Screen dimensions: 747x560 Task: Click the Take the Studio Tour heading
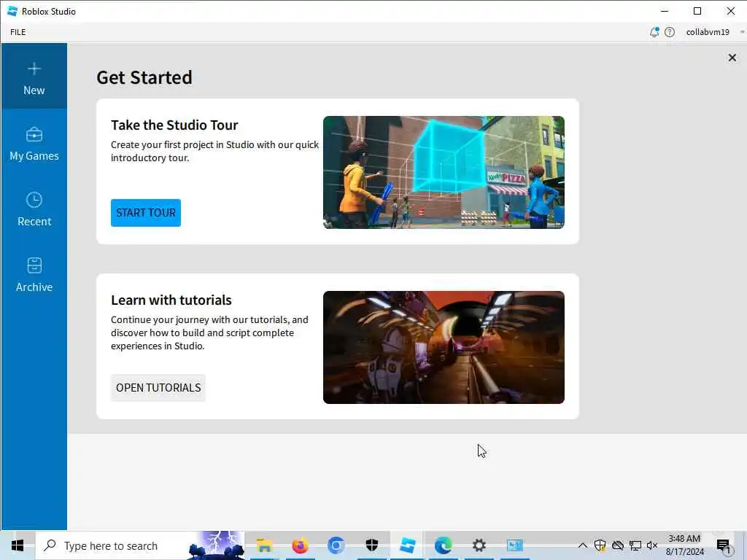(x=174, y=125)
